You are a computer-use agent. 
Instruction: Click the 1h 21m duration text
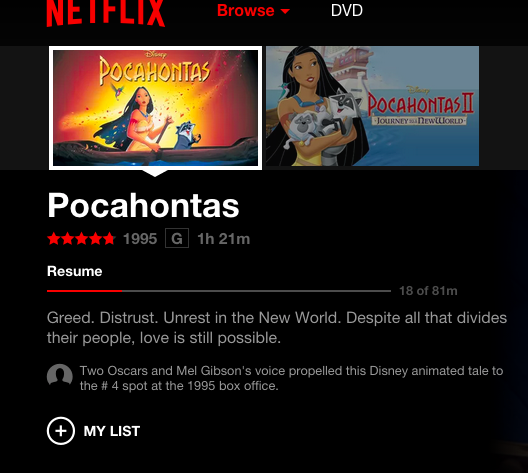pyautogui.click(x=224, y=239)
